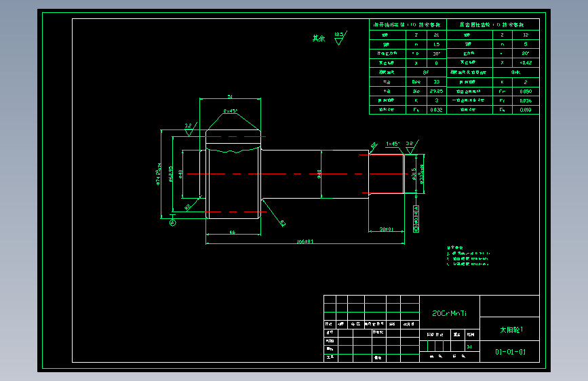Click the technical requirements note block
Viewport: 588px width, 381px height.
coord(468,256)
